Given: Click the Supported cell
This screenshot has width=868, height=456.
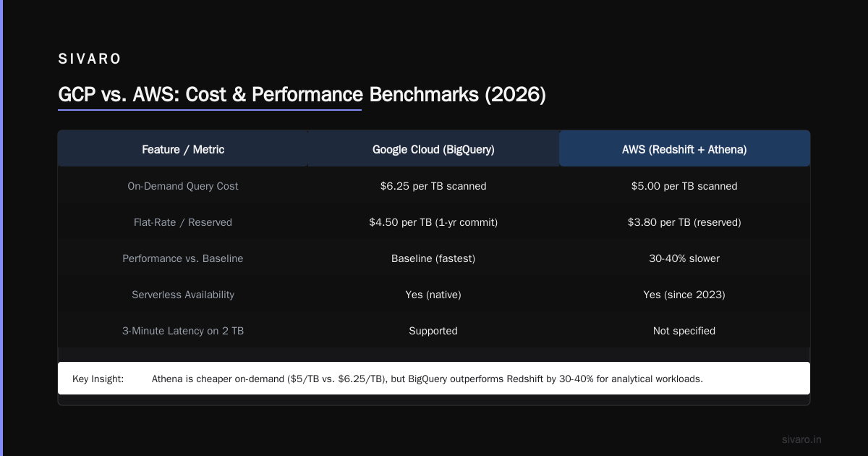Looking at the screenshot, I should pos(433,331).
